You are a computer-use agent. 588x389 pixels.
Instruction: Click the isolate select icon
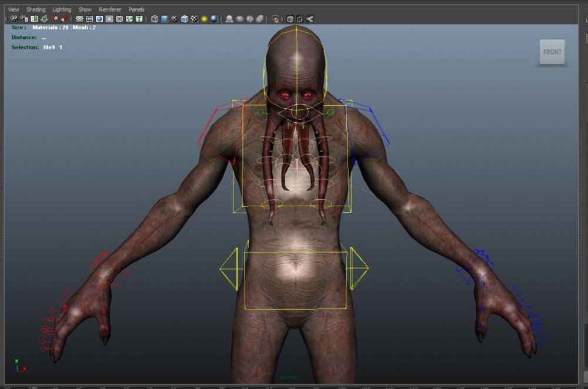coord(275,19)
